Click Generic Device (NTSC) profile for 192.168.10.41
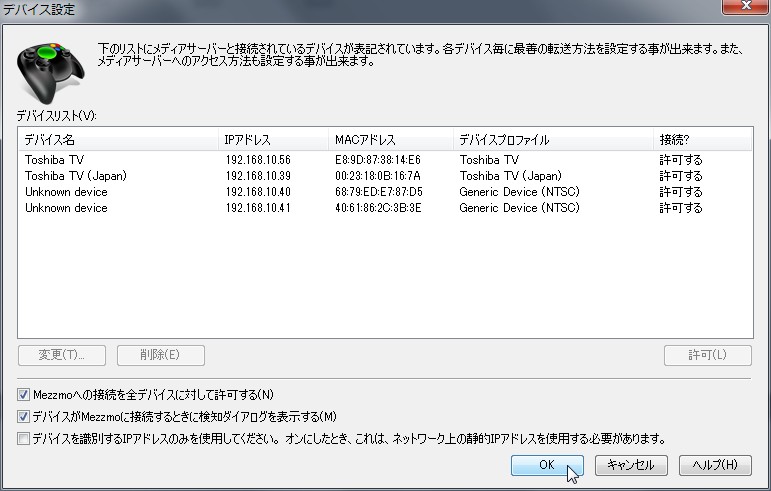 pos(519,208)
